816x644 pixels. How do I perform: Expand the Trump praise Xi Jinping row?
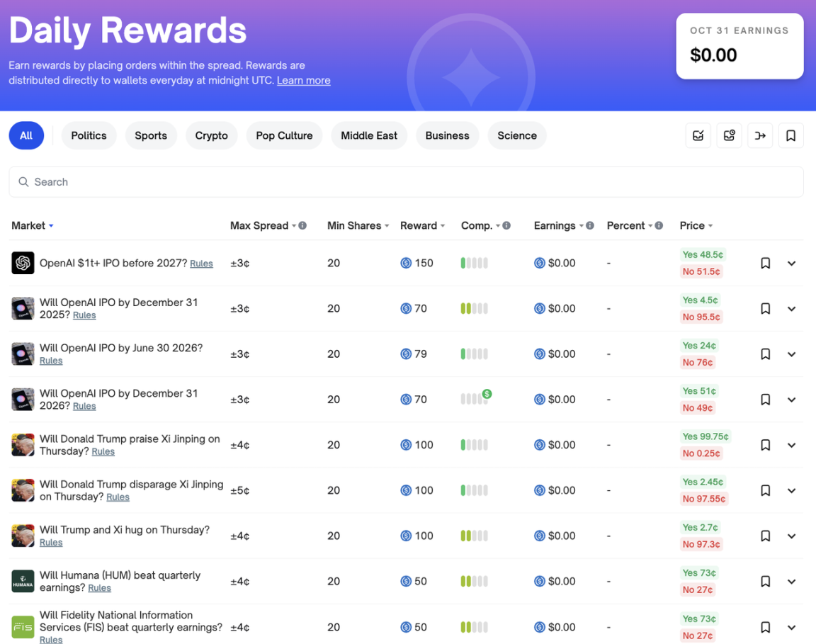click(x=791, y=445)
